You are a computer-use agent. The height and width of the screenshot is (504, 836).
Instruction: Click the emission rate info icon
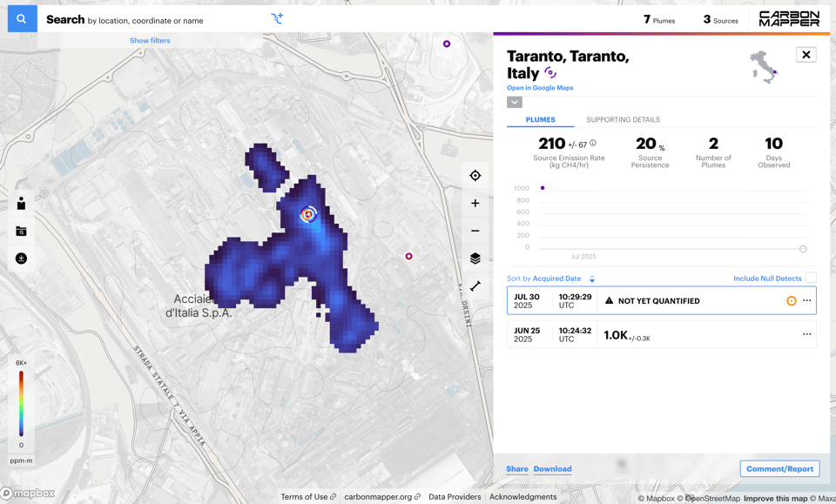point(593,143)
